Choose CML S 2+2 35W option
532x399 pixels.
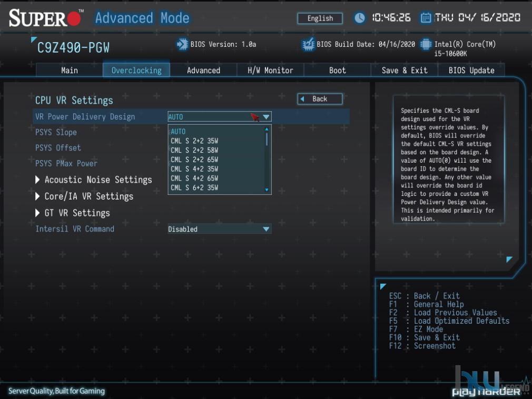point(194,141)
